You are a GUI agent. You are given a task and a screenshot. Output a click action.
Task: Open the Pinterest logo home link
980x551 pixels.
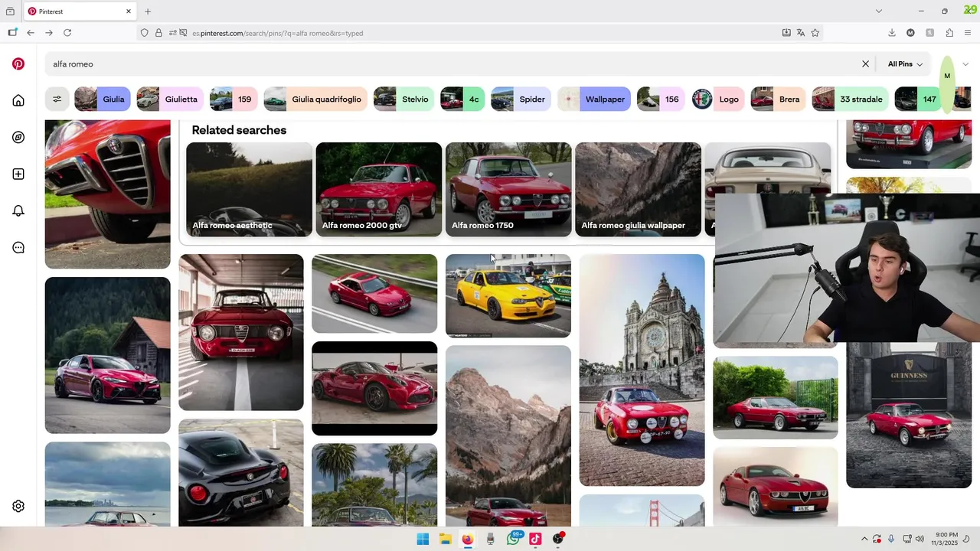(x=18, y=64)
